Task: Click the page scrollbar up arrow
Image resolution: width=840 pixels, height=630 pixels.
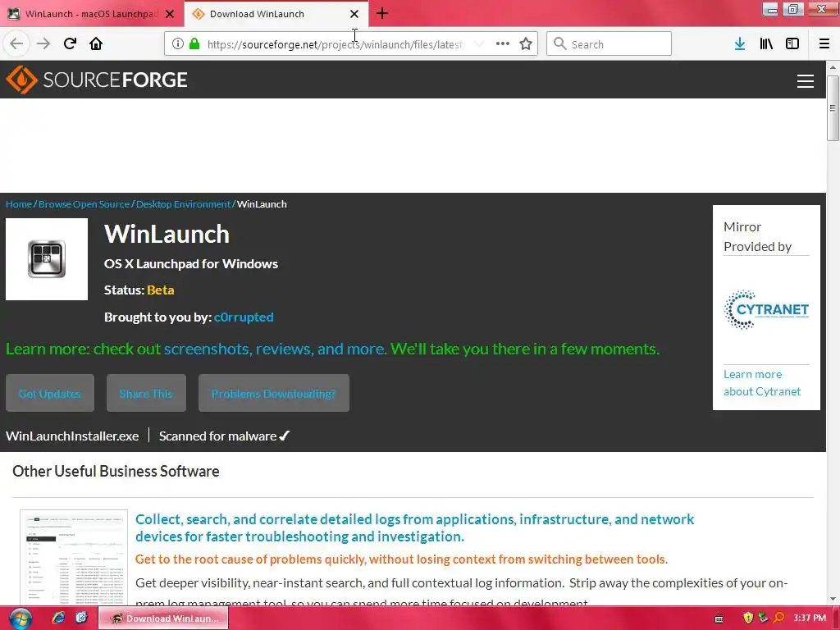Action: pyautogui.click(x=833, y=67)
